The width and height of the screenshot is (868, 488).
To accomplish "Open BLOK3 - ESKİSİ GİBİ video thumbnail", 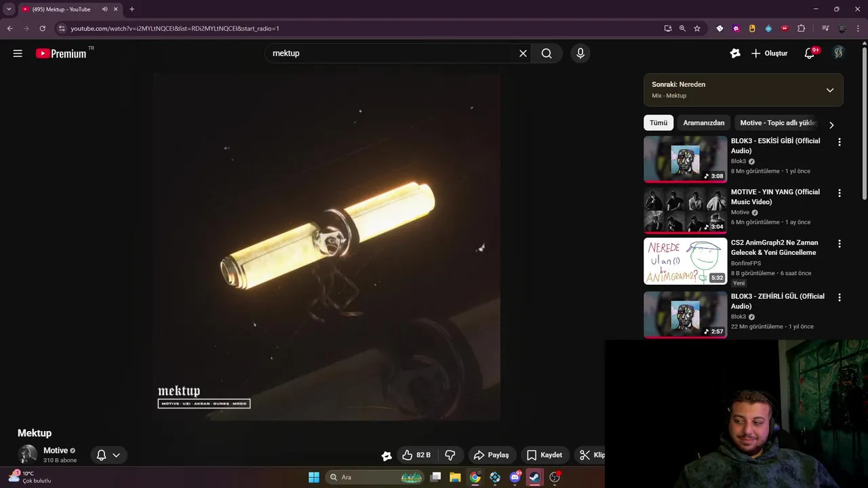I will click(685, 159).
